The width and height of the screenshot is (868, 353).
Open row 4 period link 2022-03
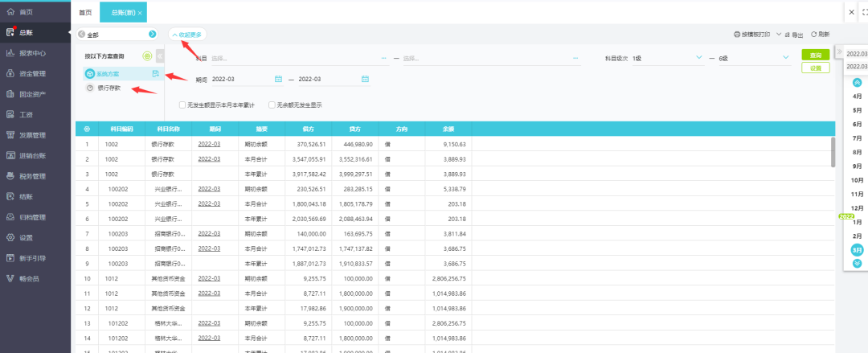coord(209,188)
